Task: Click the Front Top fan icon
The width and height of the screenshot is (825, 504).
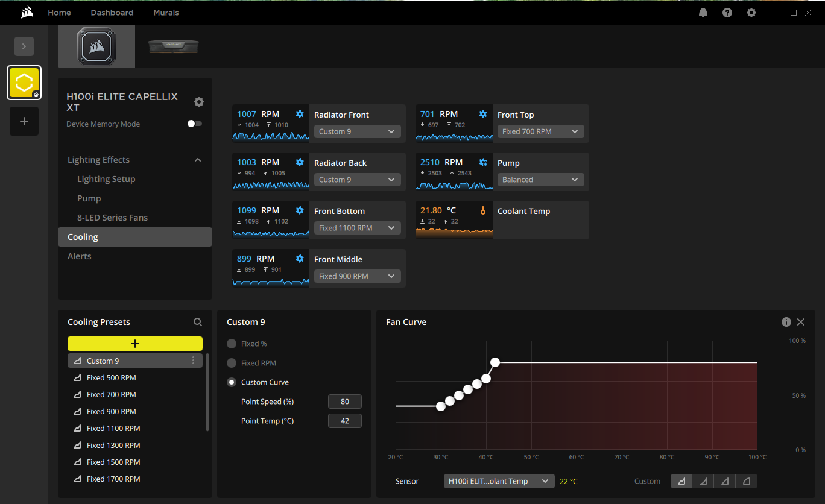Action: (483, 114)
